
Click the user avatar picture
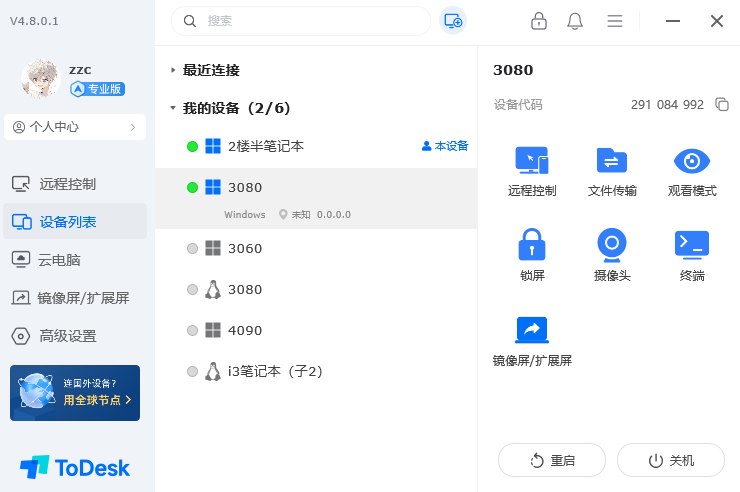[41, 78]
